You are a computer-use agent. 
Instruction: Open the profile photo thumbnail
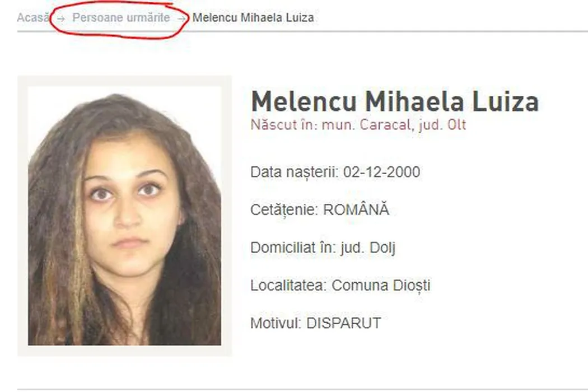pyautogui.click(x=124, y=216)
